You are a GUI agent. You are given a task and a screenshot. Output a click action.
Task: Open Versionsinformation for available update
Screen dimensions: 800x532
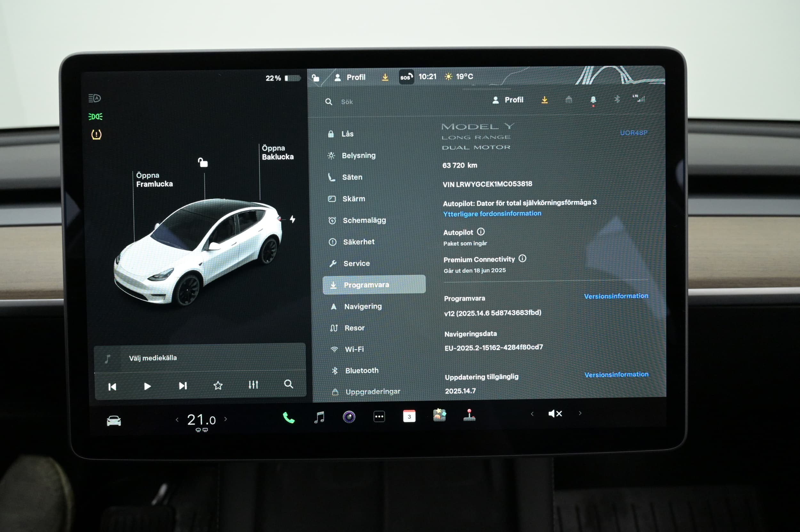(616, 375)
